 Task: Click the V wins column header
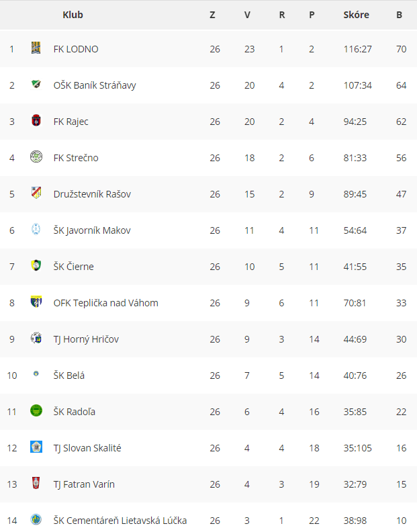[x=247, y=15]
